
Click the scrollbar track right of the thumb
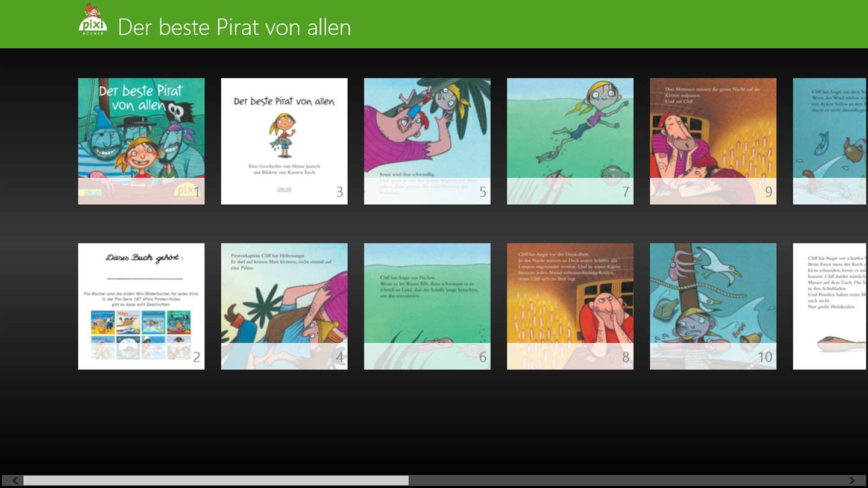click(x=627, y=480)
